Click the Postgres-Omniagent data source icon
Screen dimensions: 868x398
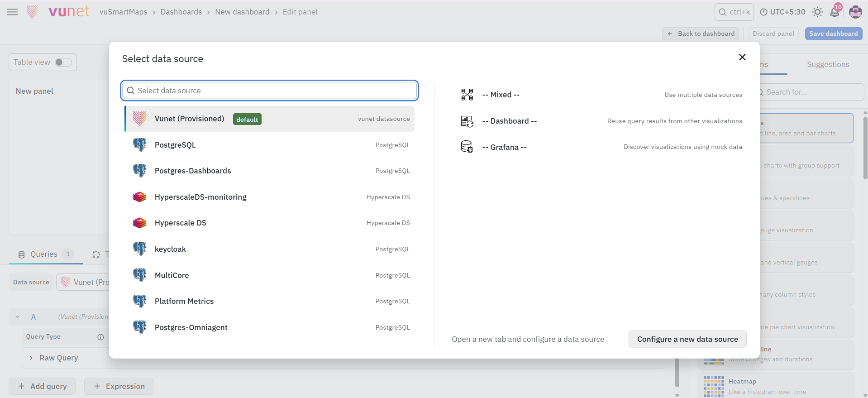click(x=139, y=327)
